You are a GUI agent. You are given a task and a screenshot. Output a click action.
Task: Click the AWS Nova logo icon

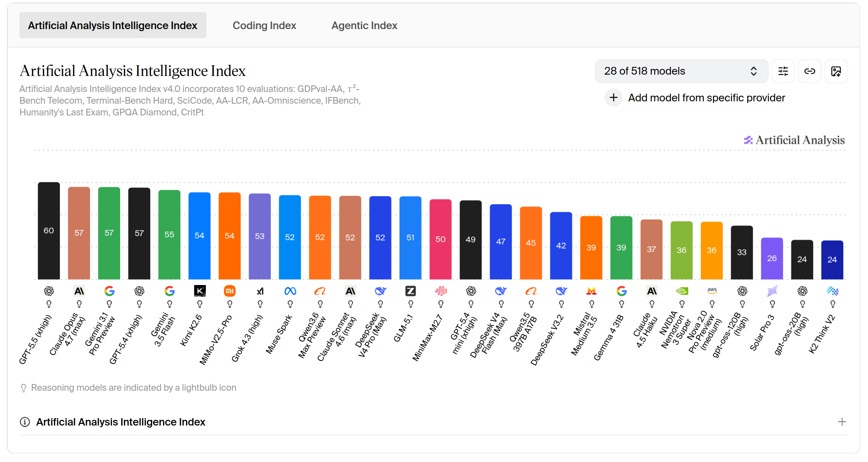[712, 291]
